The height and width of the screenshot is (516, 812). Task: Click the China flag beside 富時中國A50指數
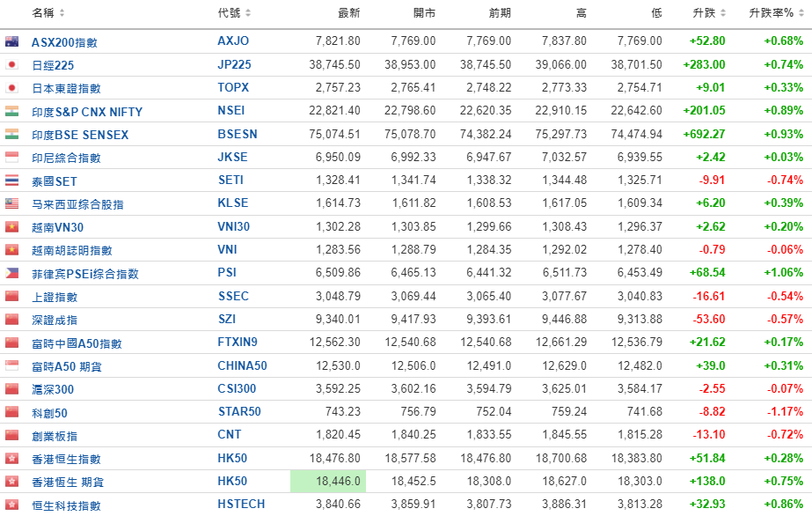[x=12, y=343]
